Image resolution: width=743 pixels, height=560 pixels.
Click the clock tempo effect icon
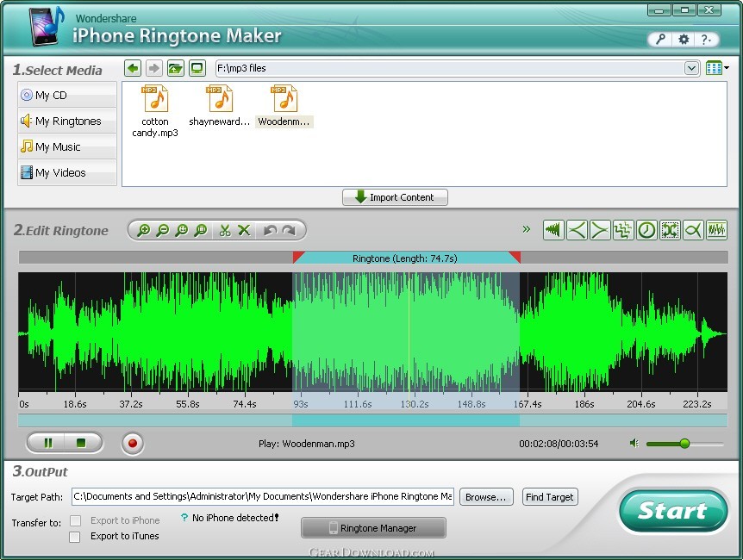coord(646,230)
